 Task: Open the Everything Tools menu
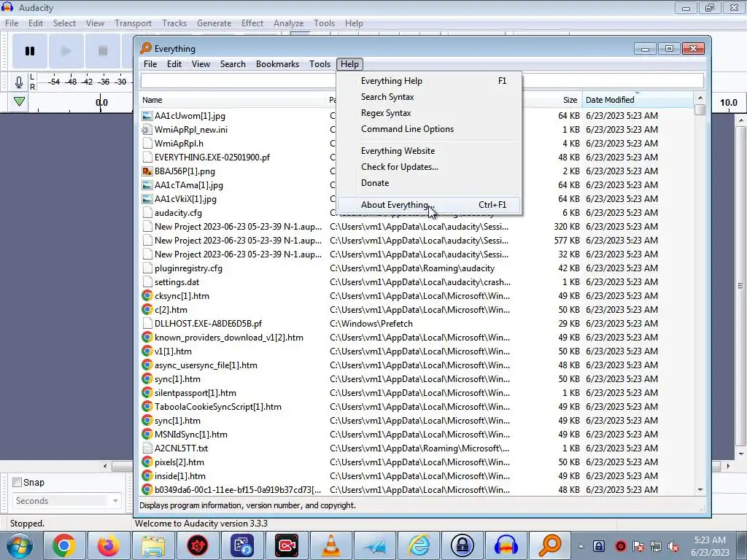[320, 64]
